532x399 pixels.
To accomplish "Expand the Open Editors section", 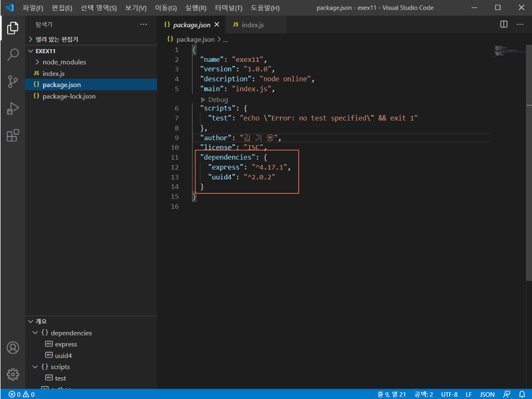I will [91, 39].
